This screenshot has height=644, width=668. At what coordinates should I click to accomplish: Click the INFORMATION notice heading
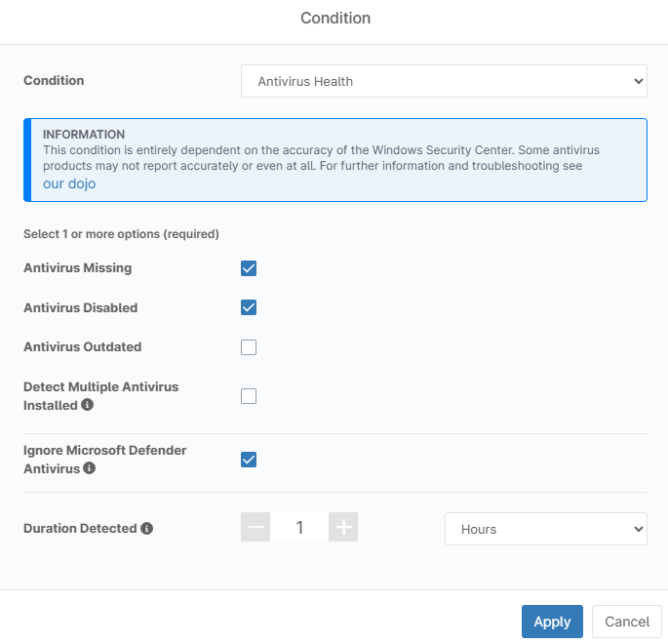click(84, 135)
